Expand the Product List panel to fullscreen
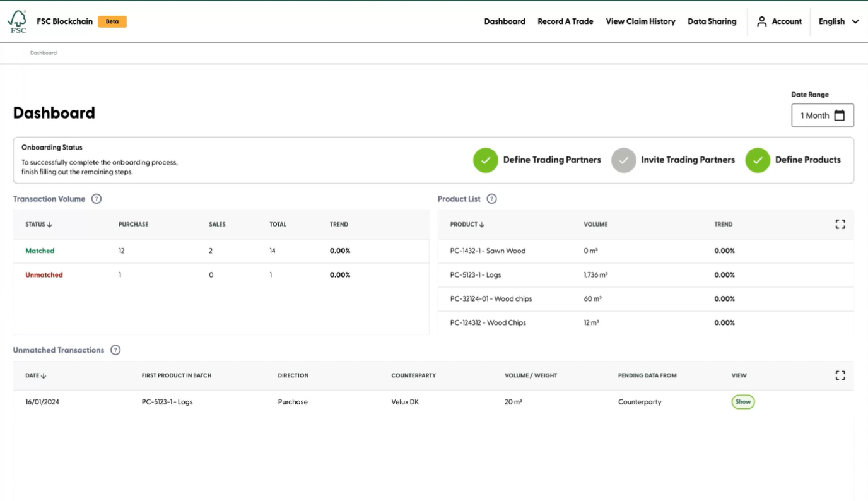 [840, 224]
